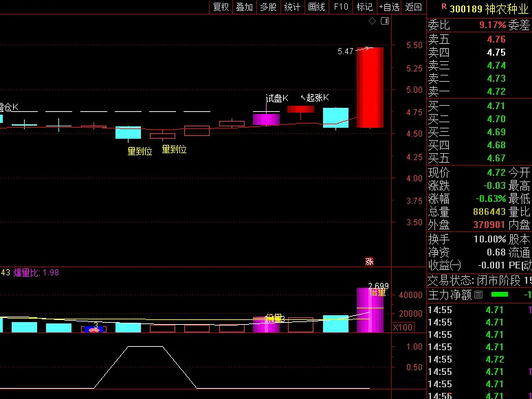Toggle the 复权 price adjustment button
This screenshot has height=399, width=532.
pos(221,7)
